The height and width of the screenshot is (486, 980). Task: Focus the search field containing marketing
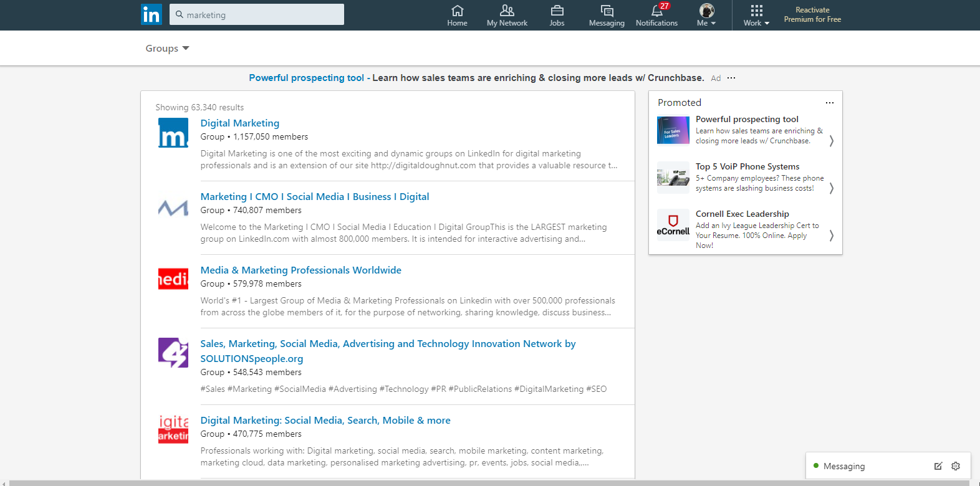click(257, 14)
